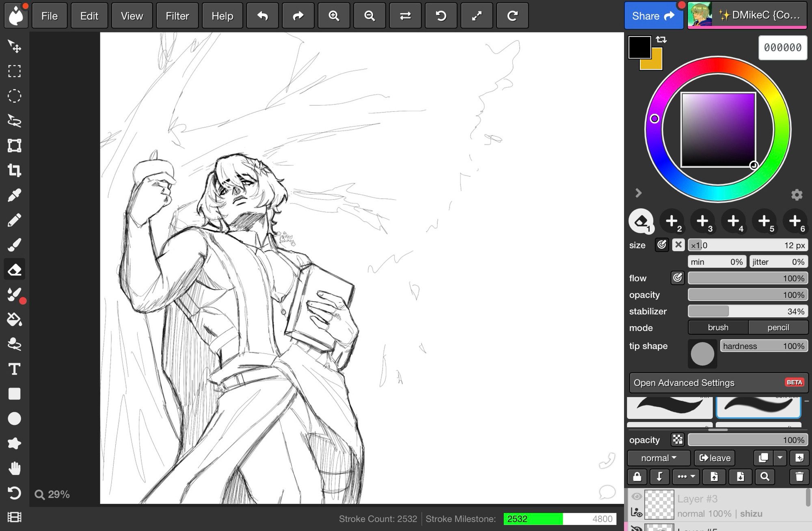
Task: Open the File menu
Action: 50,16
